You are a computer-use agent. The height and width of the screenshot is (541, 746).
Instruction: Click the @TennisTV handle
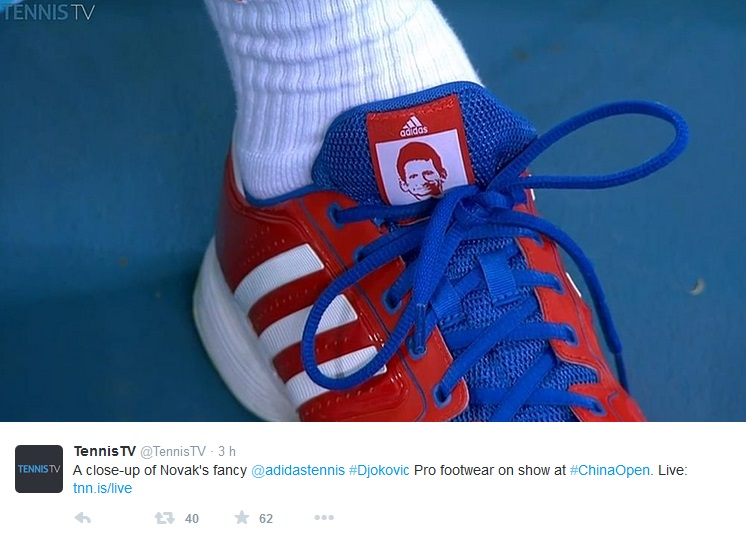coord(173,451)
